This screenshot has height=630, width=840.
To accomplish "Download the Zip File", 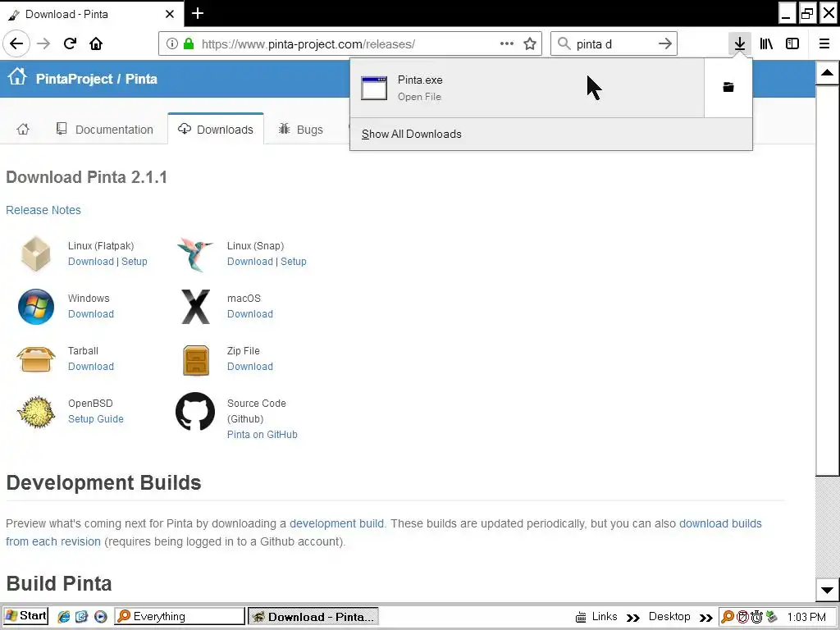I will pos(250,367).
